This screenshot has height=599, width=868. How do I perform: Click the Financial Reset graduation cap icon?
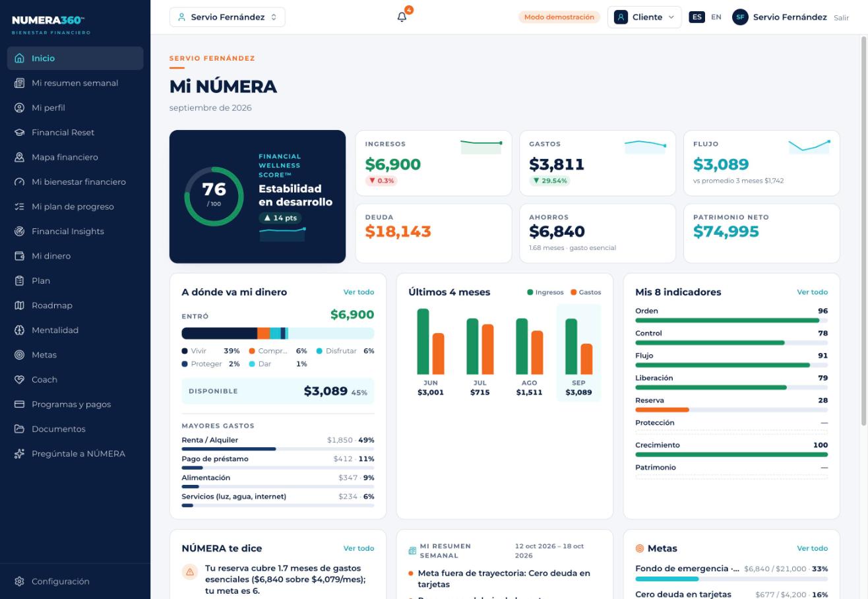(x=19, y=133)
